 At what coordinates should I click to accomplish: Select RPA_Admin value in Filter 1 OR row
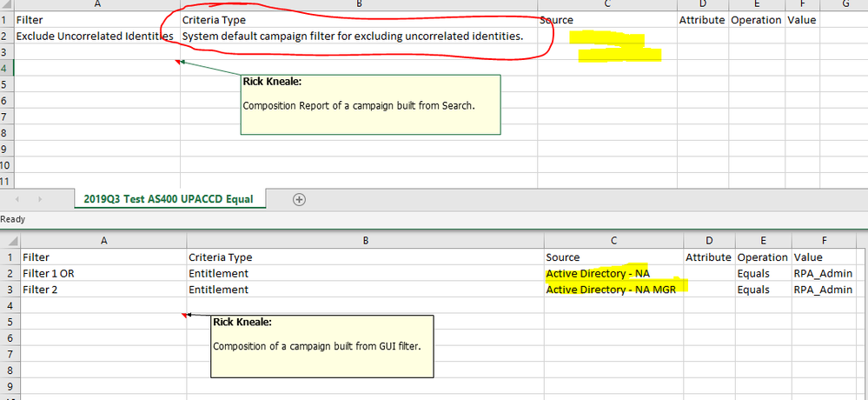click(x=823, y=274)
